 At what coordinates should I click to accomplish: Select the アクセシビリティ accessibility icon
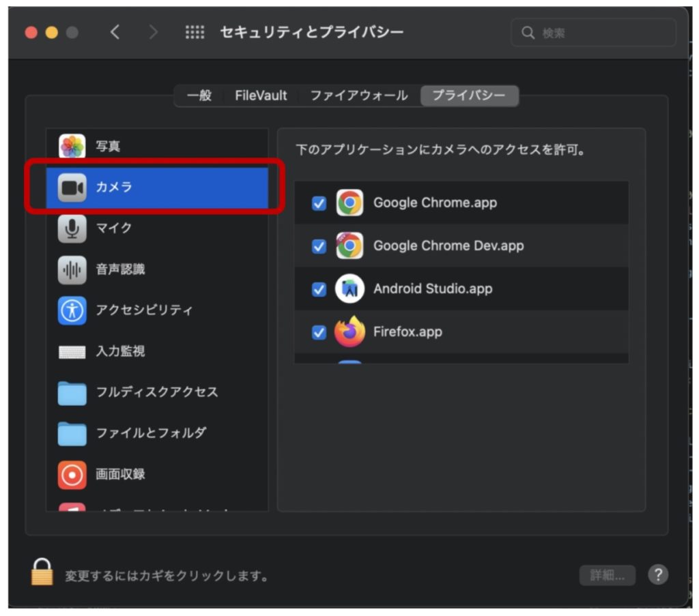click(72, 310)
